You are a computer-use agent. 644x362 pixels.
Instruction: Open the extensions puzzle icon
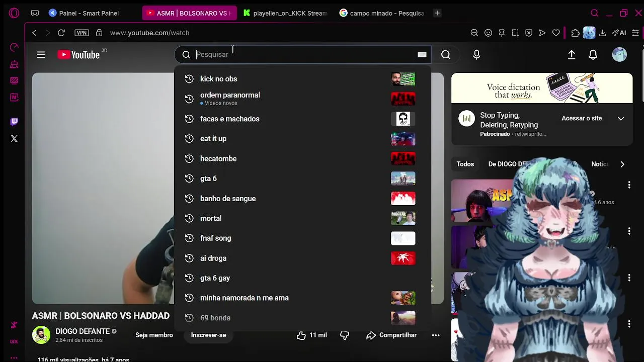pos(576,33)
